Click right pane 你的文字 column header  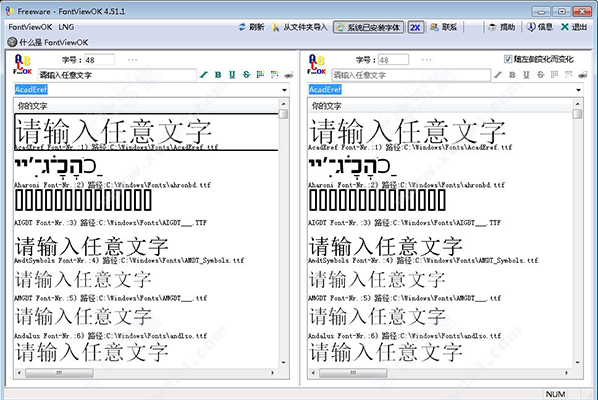click(x=440, y=106)
